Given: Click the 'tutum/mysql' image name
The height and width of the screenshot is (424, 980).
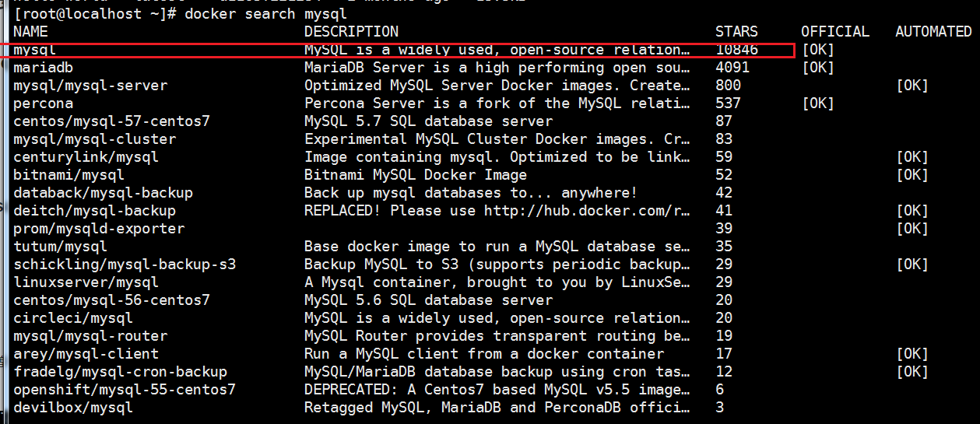Looking at the screenshot, I should point(60,247).
